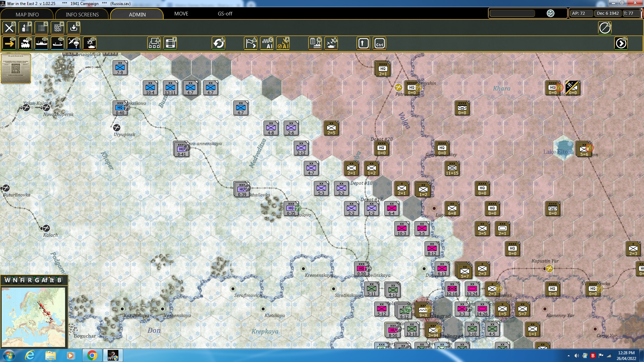Toggle the G nationality filter
This screenshot has height=362, width=644.
(x=37, y=280)
